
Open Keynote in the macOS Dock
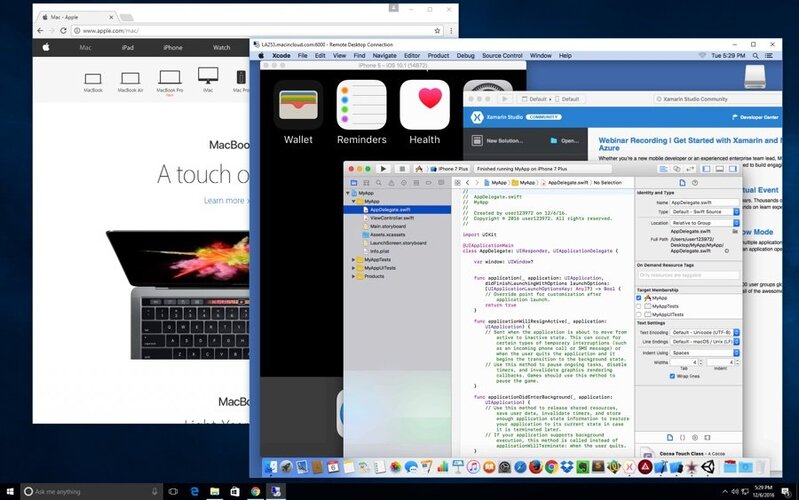click(458, 467)
